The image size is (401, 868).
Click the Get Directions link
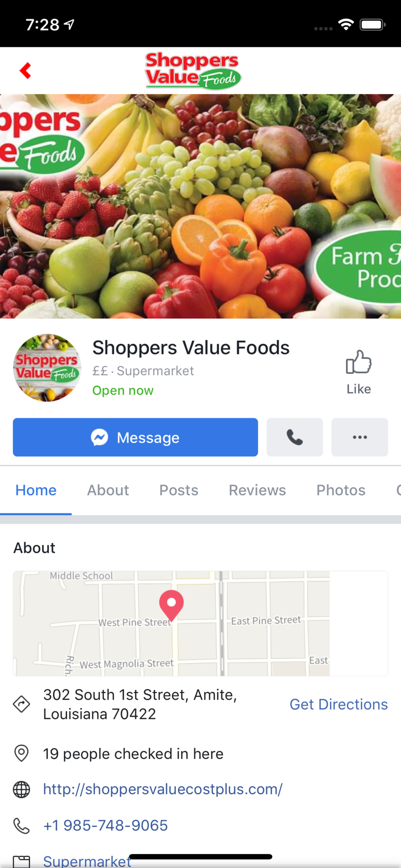[339, 704]
